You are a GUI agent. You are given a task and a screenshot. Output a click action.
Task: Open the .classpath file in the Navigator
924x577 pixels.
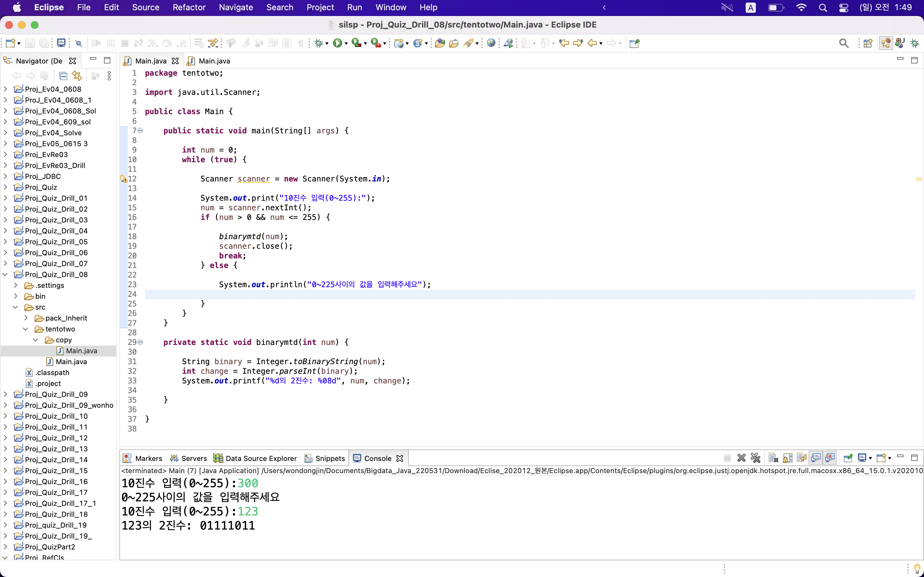coord(52,372)
